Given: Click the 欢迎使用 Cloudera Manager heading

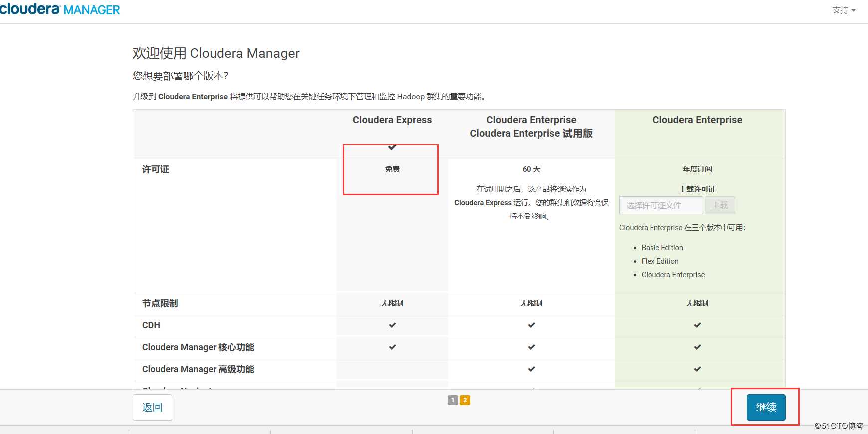Looking at the screenshot, I should 216,53.
